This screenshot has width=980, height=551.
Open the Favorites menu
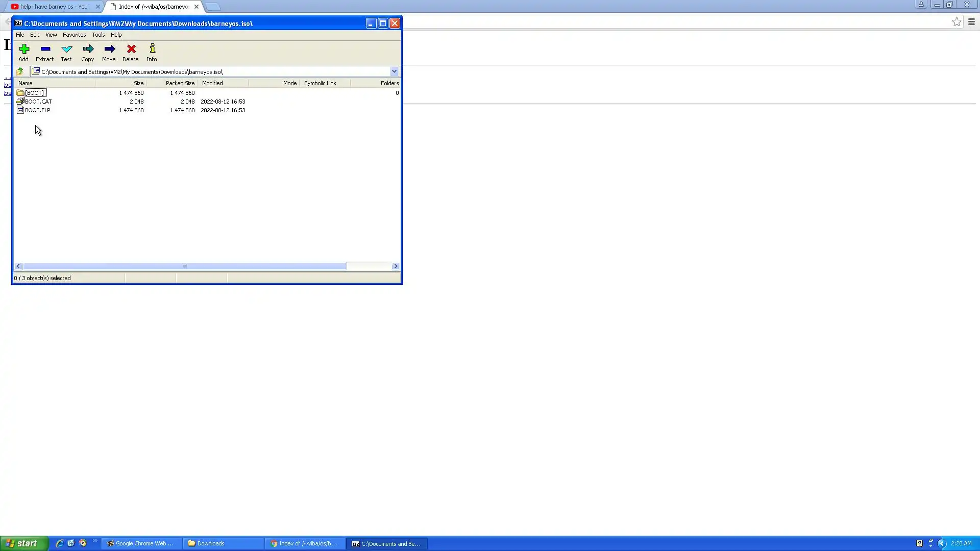pyautogui.click(x=74, y=35)
